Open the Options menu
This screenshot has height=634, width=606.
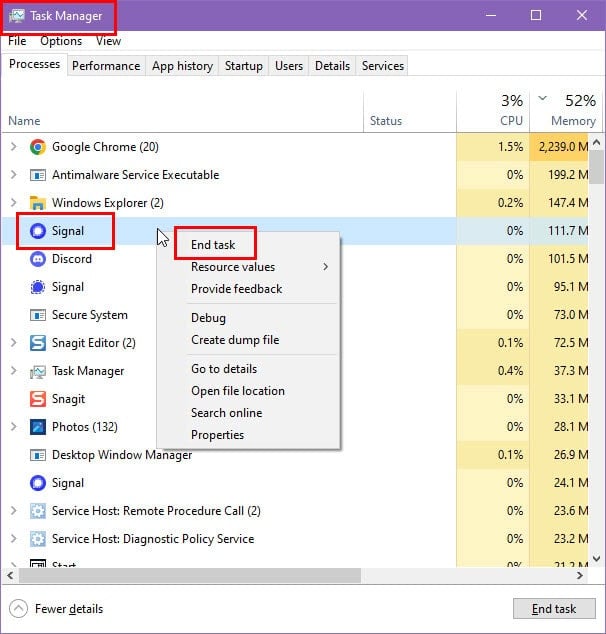coord(61,41)
